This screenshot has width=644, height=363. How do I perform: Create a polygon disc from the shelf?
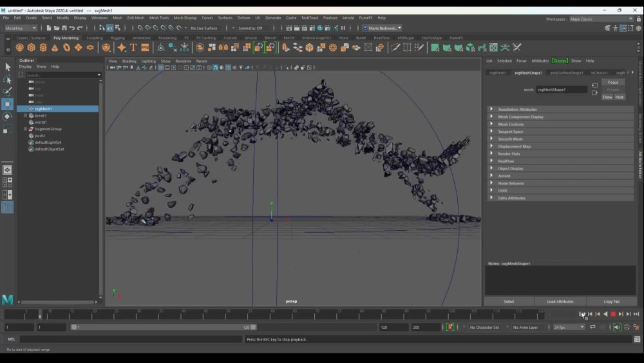(x=90, y=48)
